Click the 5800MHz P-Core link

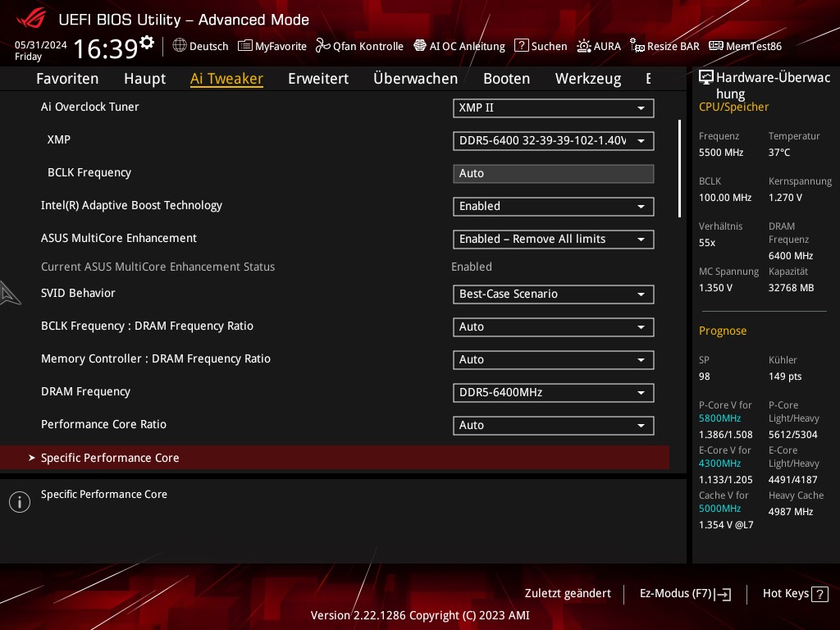[x=719, y=418]
